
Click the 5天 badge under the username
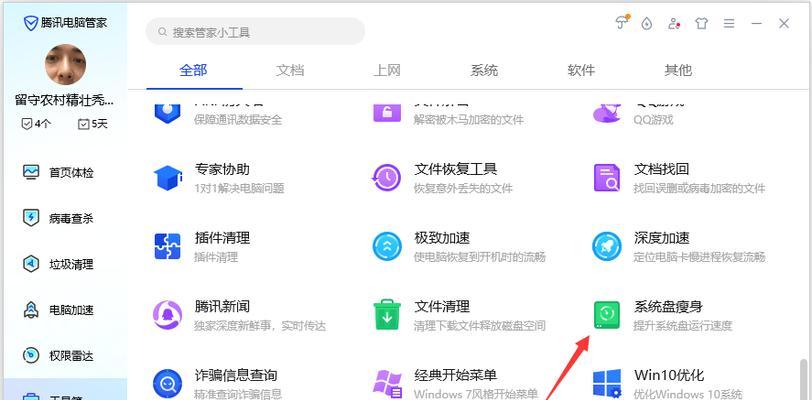(93, 124)
